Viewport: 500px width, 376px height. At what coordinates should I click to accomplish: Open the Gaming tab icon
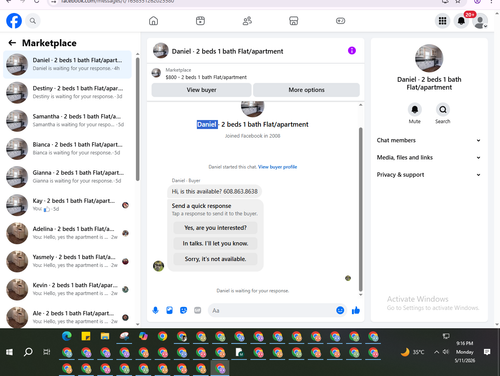340,21
